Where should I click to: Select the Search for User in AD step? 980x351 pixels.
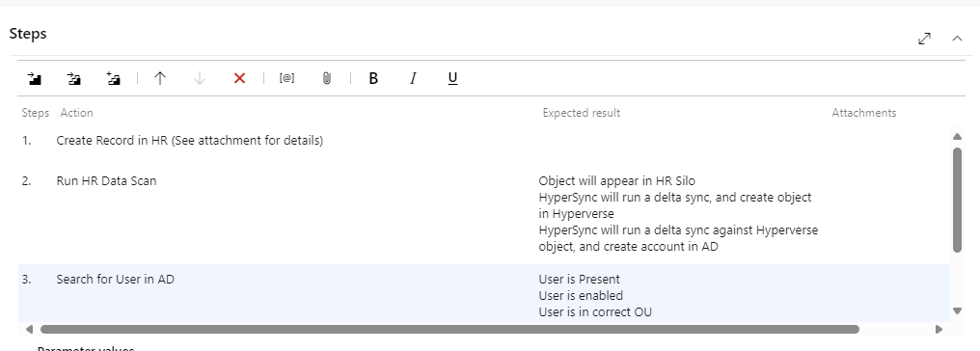tap(115, 280)
